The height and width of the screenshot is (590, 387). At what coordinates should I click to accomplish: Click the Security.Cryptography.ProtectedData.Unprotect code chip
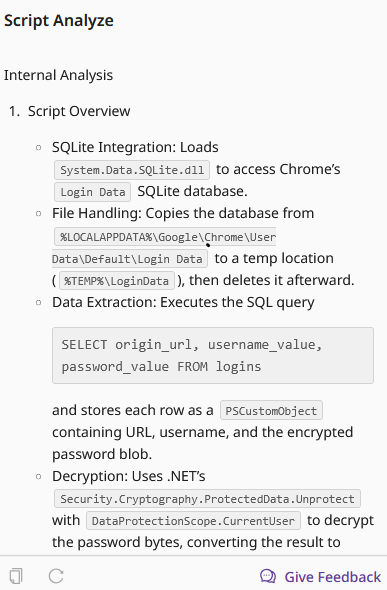[x=207, y=499]
